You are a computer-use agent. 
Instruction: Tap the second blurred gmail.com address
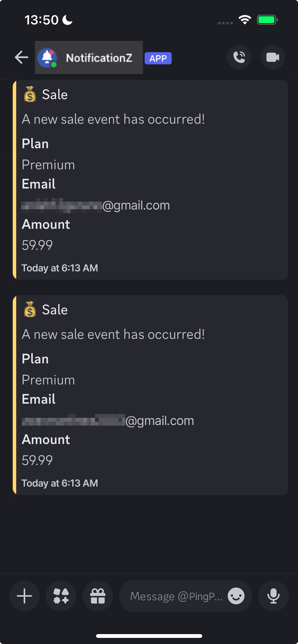click(x=108, y=421)
